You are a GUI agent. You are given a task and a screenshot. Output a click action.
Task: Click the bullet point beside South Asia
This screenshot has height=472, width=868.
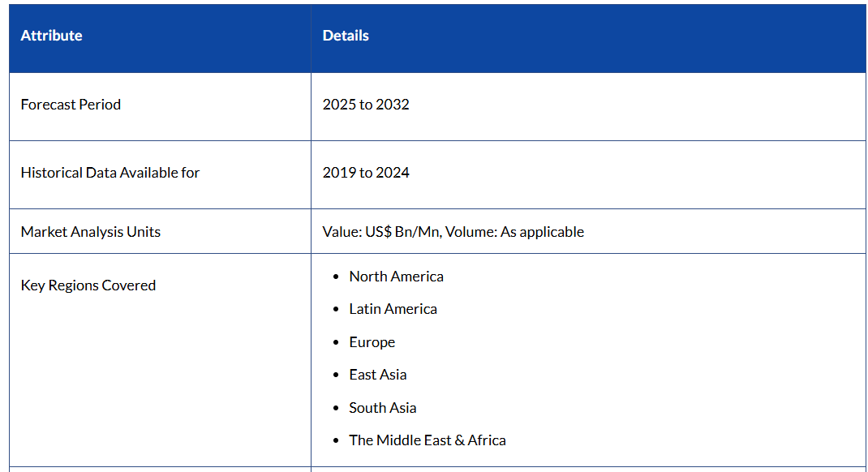point(337,409)
